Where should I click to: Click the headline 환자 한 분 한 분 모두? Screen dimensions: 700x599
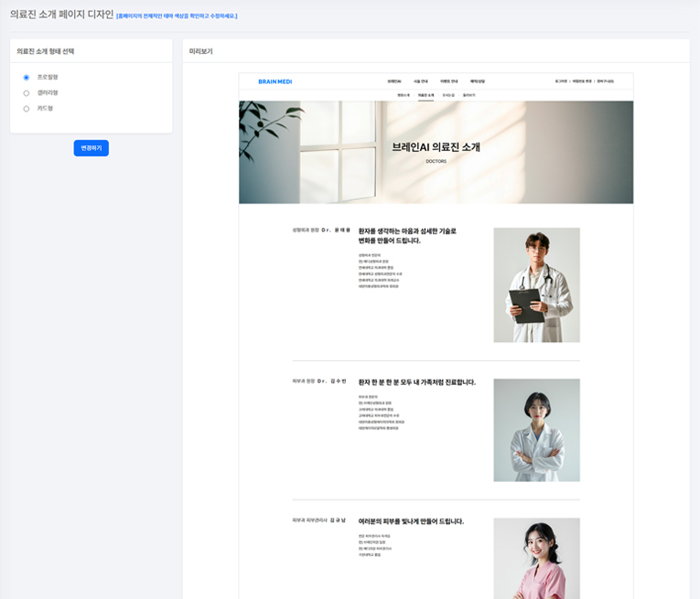point(416,382)
